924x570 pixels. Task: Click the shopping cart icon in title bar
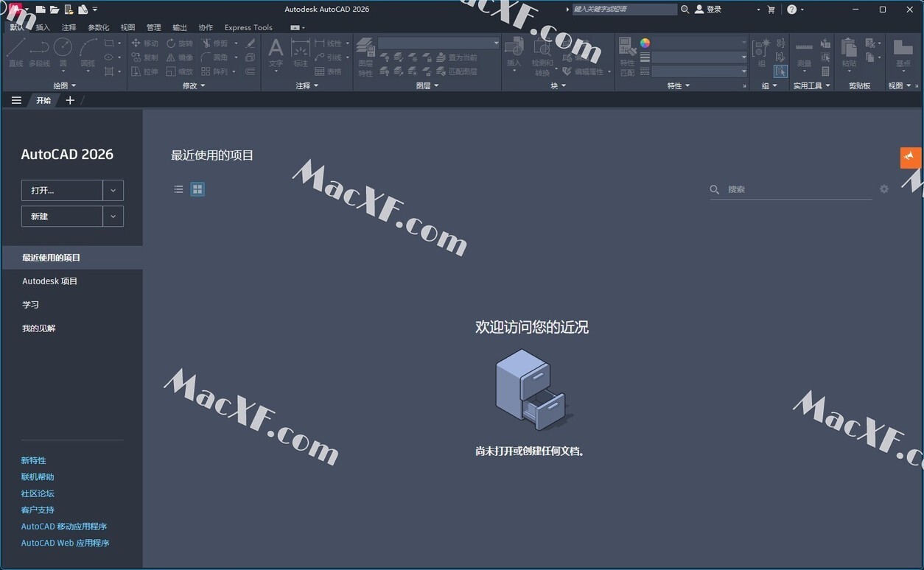tap(771, 10)
